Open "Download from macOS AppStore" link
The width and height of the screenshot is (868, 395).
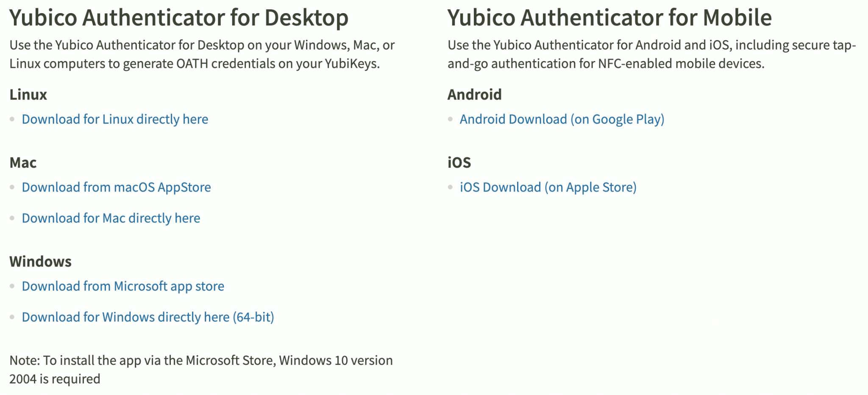point(116,187)
